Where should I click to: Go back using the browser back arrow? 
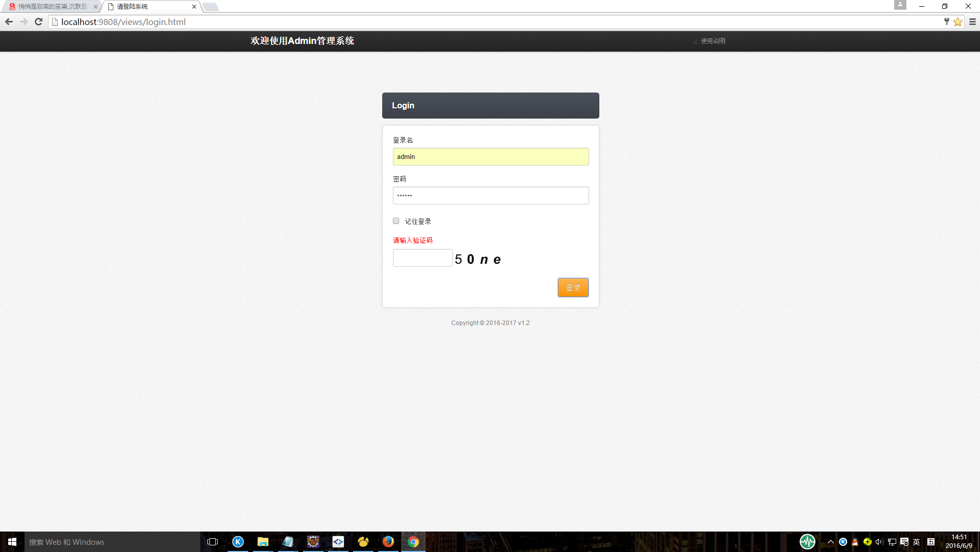(9, 21)
